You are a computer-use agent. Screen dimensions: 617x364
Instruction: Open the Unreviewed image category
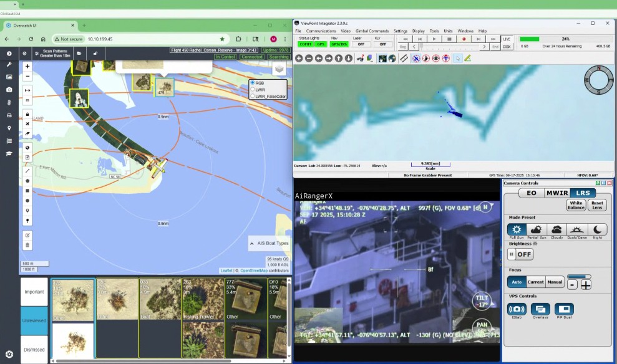[34, 321]
